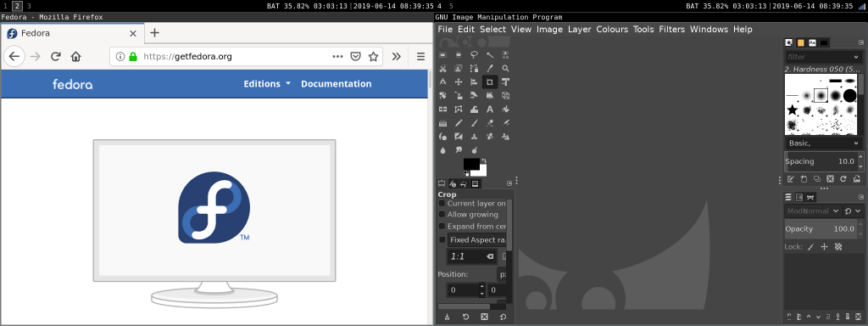Expand the Editions dropdown on Fedora site
The width and height of the screenshot is (868, 326).
267,84
